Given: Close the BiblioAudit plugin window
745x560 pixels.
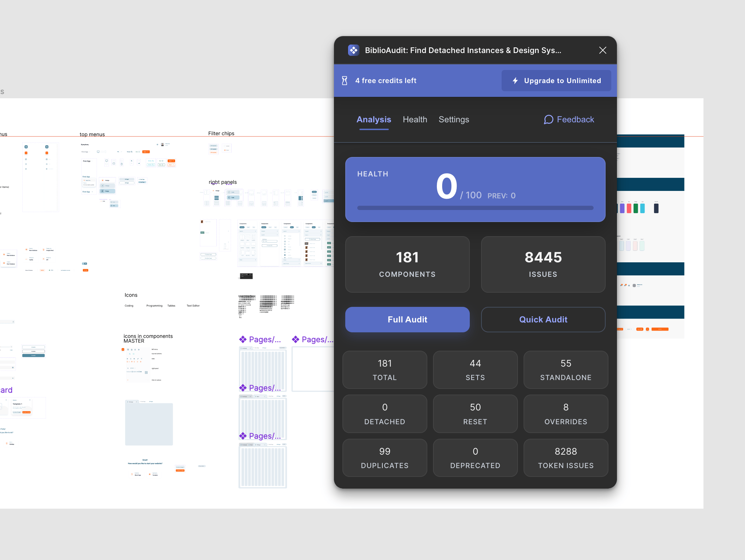Looking at the screenshot, I should [x=602, y=50].
